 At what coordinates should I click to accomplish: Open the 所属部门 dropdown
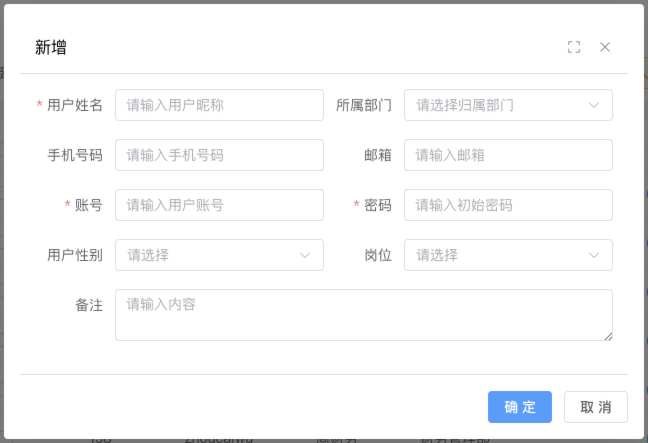point(508,105)
